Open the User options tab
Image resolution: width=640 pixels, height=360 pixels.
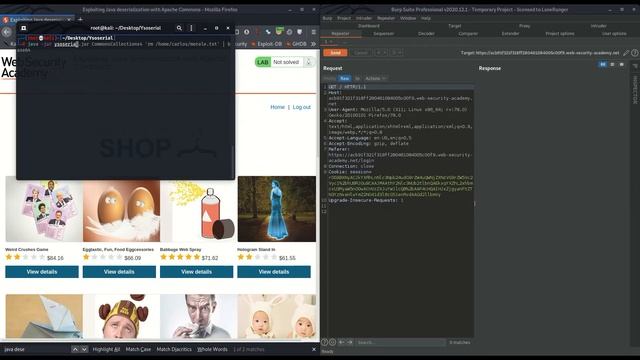614,34
